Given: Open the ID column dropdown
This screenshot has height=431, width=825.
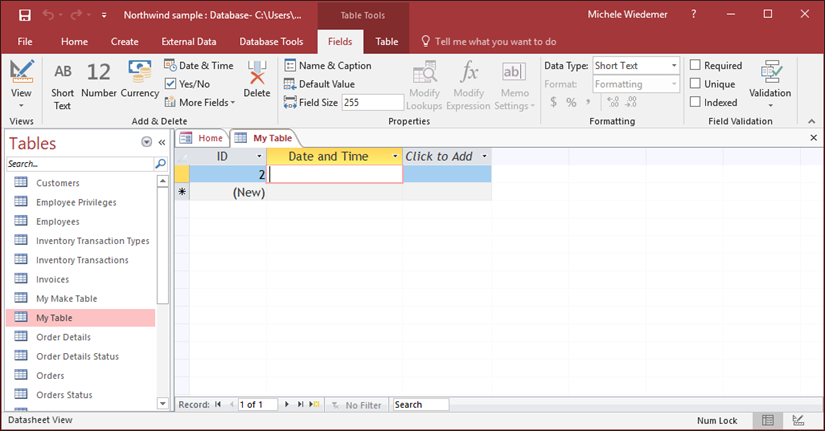Looking at the screenshot, I should [259, 156].
